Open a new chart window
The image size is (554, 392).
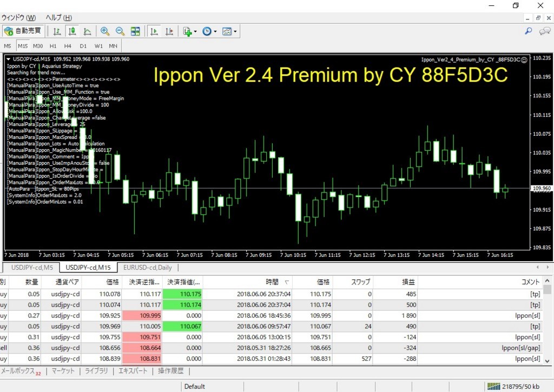187,31
